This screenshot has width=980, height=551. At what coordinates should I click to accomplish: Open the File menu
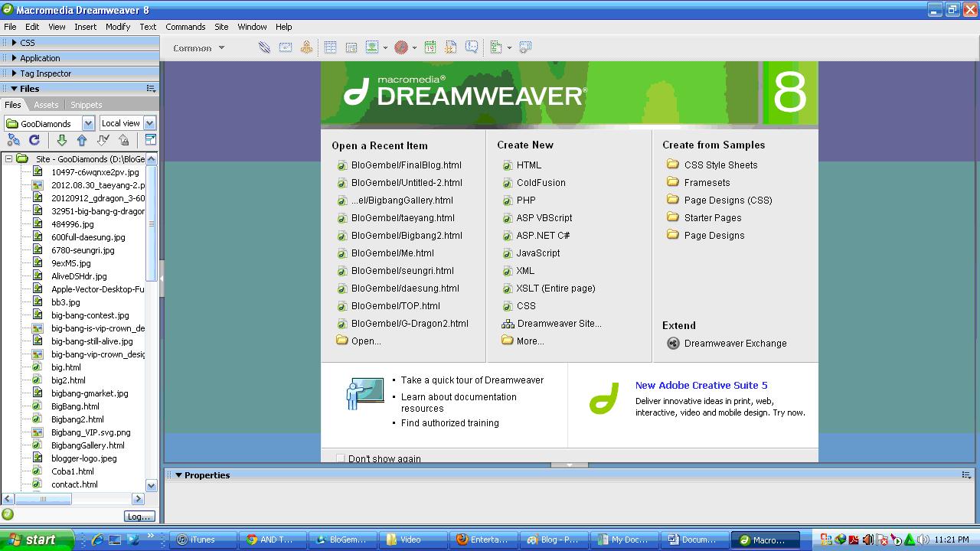click(x=10, y=27)
